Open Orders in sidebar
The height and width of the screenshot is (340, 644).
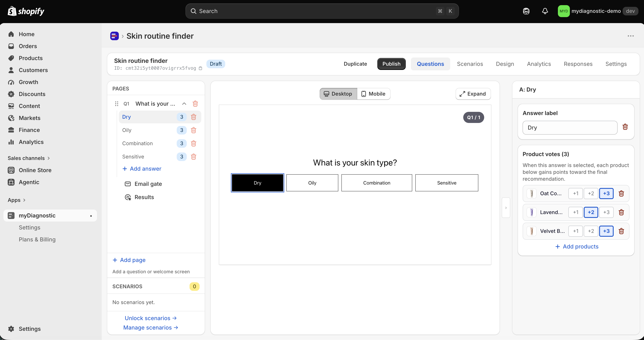[50, 46]
